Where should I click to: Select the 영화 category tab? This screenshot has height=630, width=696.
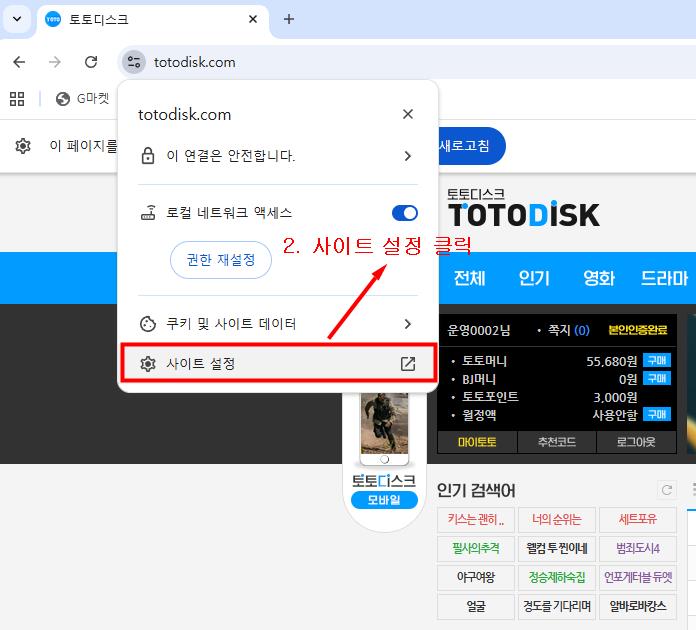[599, 278]
